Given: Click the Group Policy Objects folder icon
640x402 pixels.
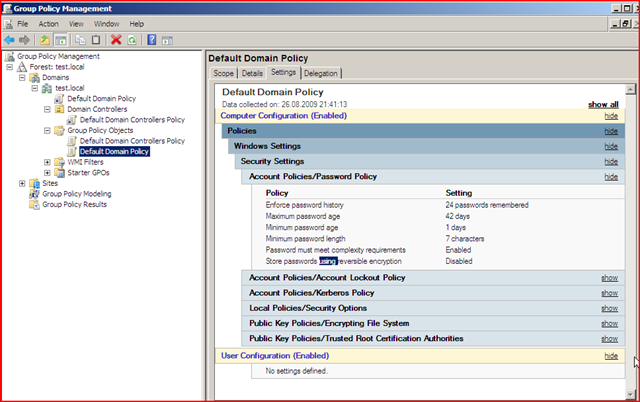Looking at the screenshot, I should pos(60,131).
